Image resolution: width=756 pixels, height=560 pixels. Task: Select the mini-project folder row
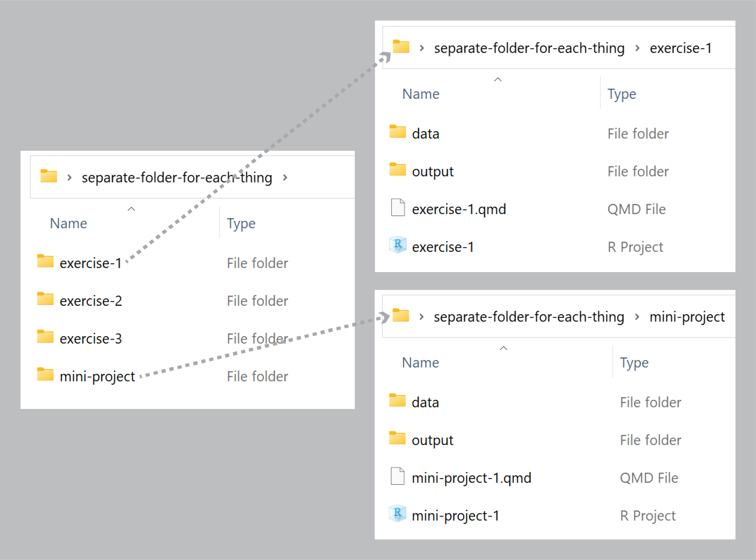pyautogui.click(x=98, y=376)
